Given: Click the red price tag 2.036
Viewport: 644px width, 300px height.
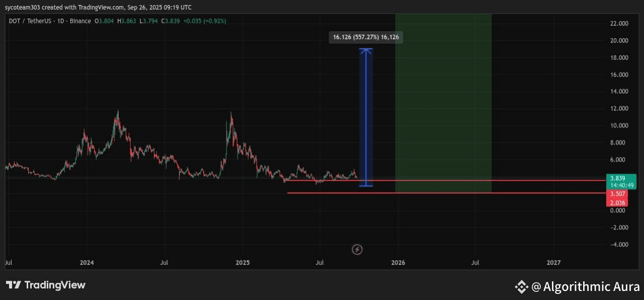Looking at the screenshot, I should (617, 203).
